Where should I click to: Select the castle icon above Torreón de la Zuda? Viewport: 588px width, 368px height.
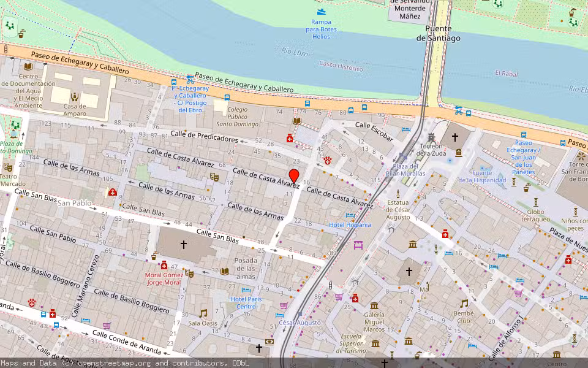click(431, 138)
